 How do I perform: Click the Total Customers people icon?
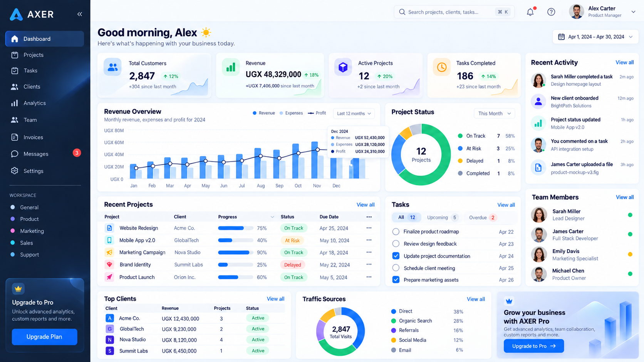[x=112, y=67]
